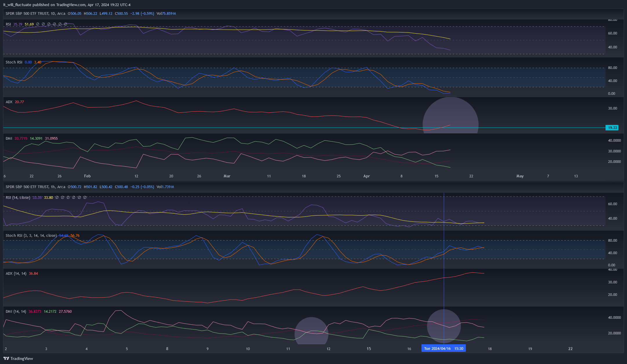
Task: Click the hourly volume Vol1.739M
Action: coord(165,187)
